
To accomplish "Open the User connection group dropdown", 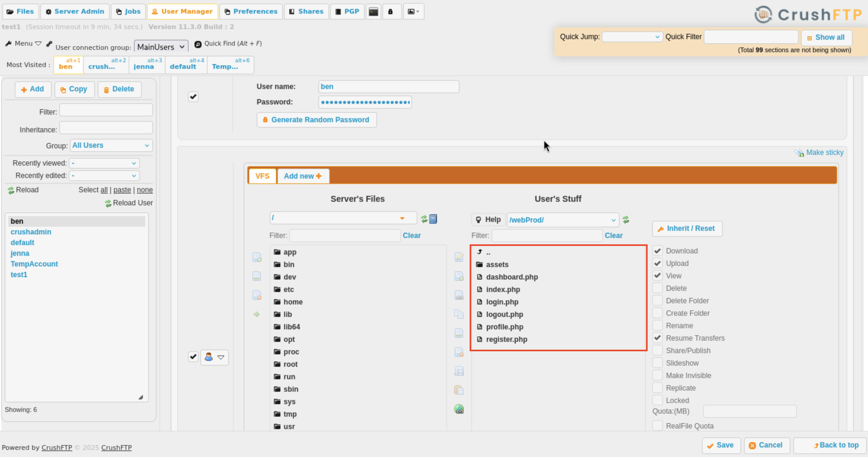I will pyautogui.click(x=161, y=47).
